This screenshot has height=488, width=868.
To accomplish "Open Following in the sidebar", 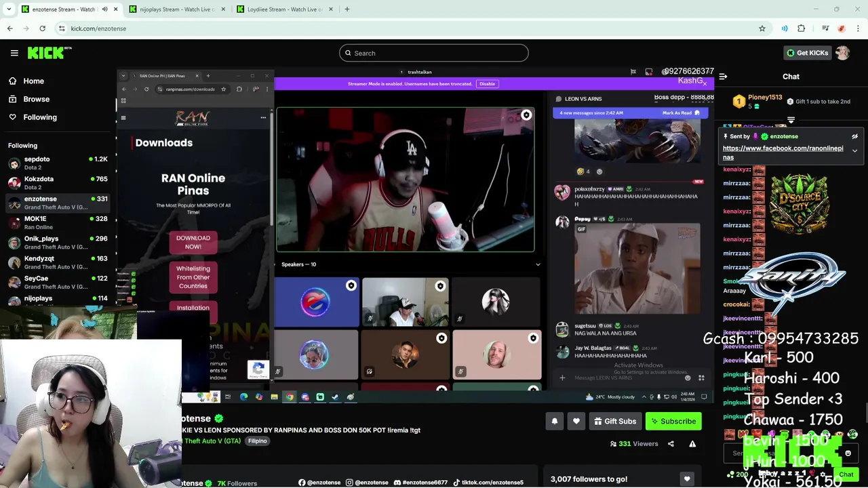I will click(40, 117).
